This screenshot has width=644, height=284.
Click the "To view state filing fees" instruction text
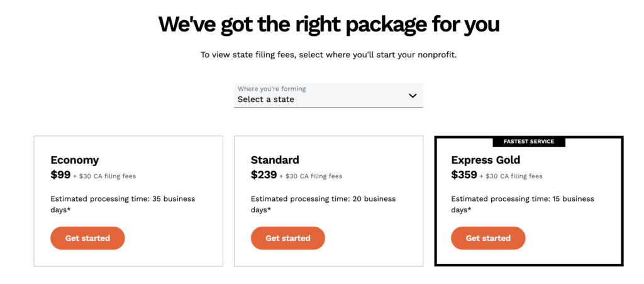point(329,55)
